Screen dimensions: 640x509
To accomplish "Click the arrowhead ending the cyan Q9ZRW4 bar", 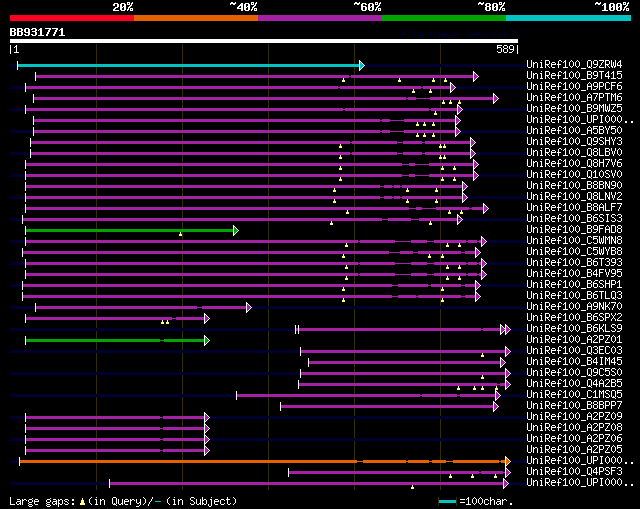I will [x=362, y=65].
